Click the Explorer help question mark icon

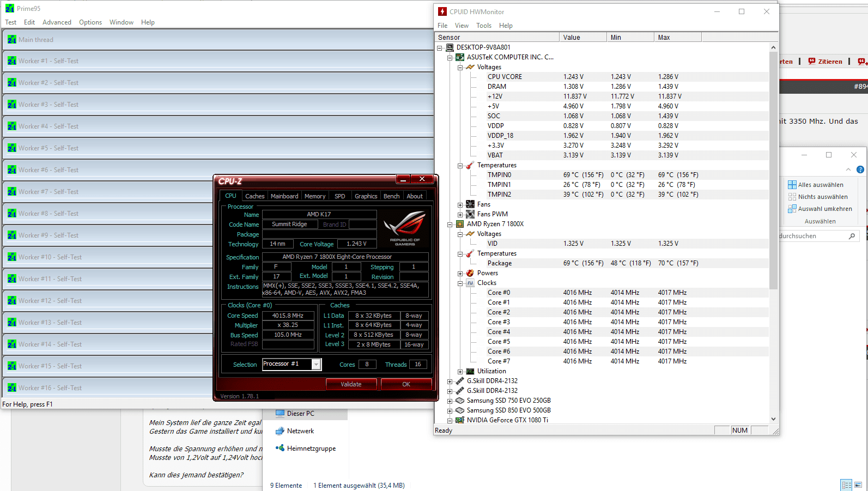pyautogui.click(x=860, y=169)
